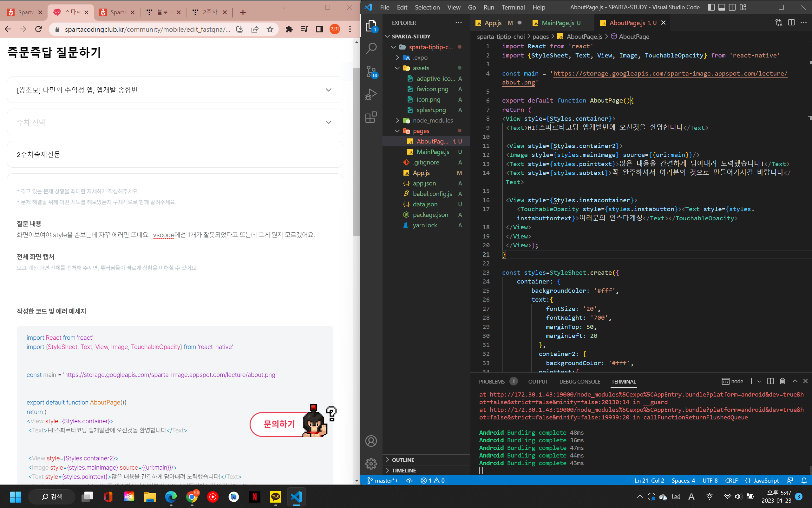This screenshot has height=508, width=812.
Task: Click the 문의하기 inquiry button
Action: point(279,424)
